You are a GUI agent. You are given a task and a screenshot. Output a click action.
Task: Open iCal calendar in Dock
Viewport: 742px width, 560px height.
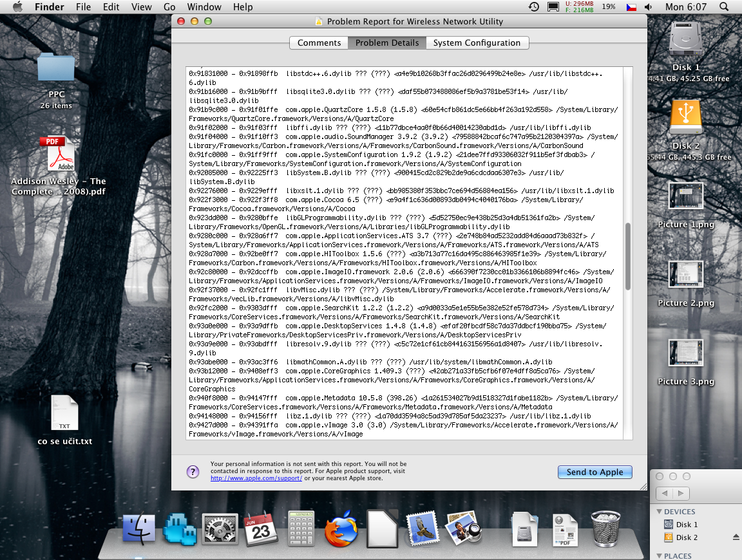(x=260, y=529)
